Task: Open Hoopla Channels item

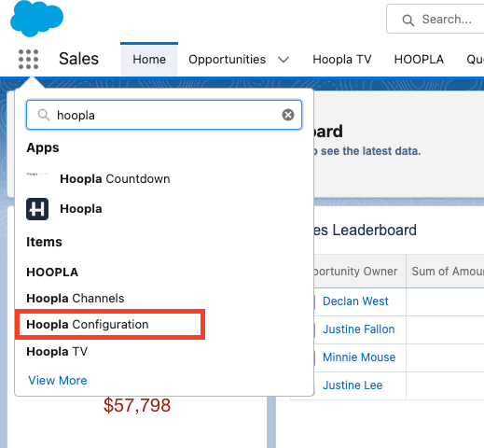Action: click(76, 299)
